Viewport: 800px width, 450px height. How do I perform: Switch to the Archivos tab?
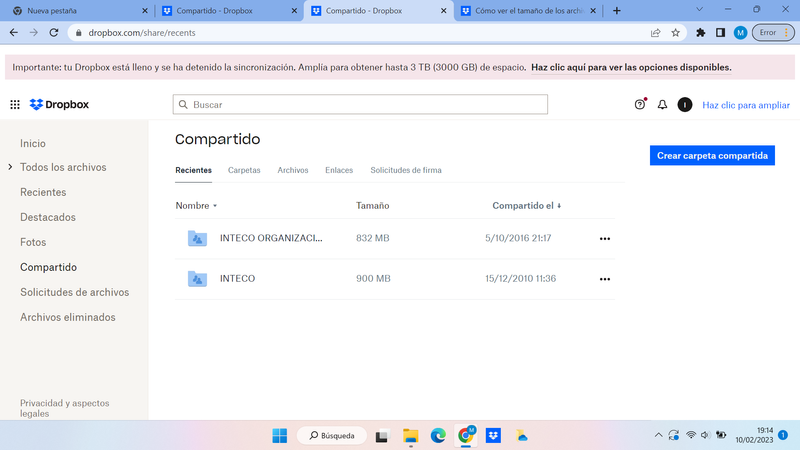pyautogui.click(x=293, y=170)
